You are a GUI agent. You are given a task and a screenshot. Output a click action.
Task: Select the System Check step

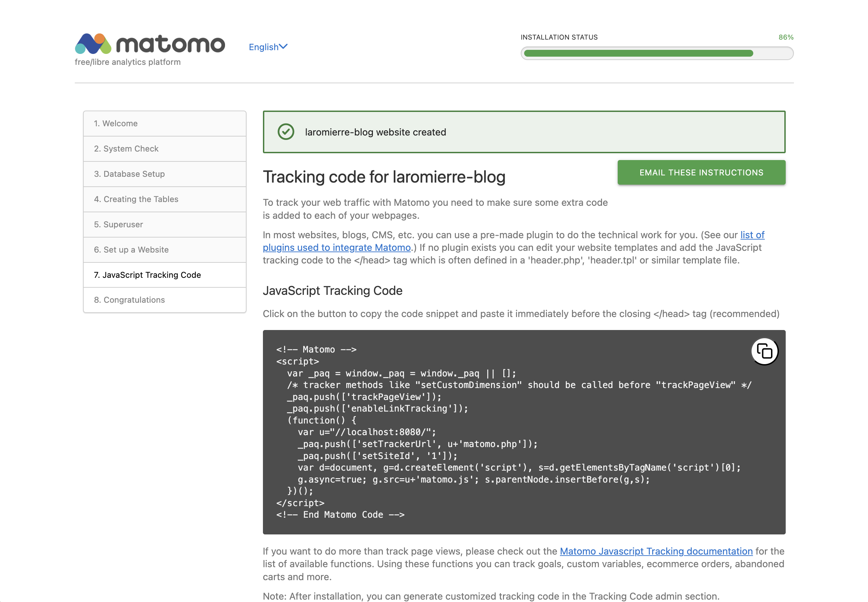[x=126, y=148]
